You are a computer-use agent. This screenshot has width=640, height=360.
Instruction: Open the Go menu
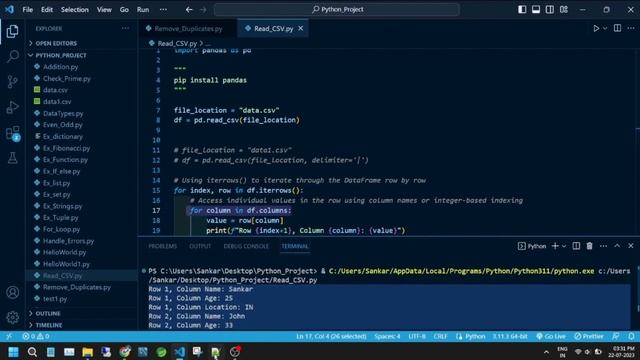click(124, 9)
